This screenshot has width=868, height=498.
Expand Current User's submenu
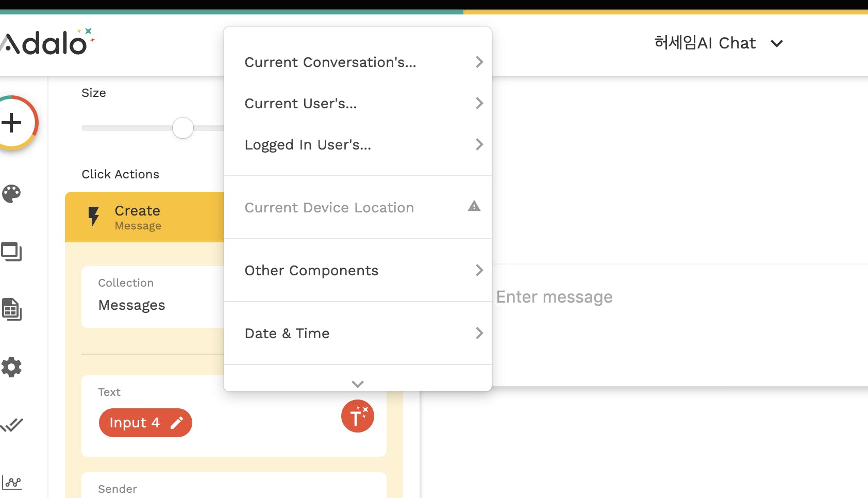tap(358, 104)
